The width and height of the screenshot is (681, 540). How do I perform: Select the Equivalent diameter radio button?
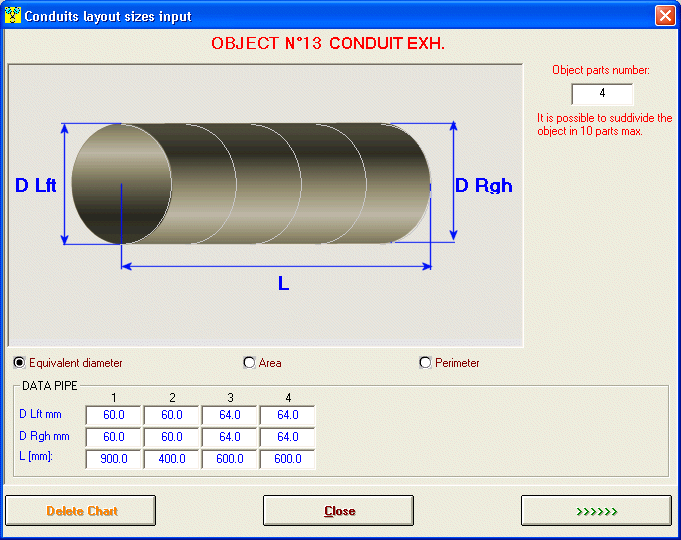(x=19, y=362)
